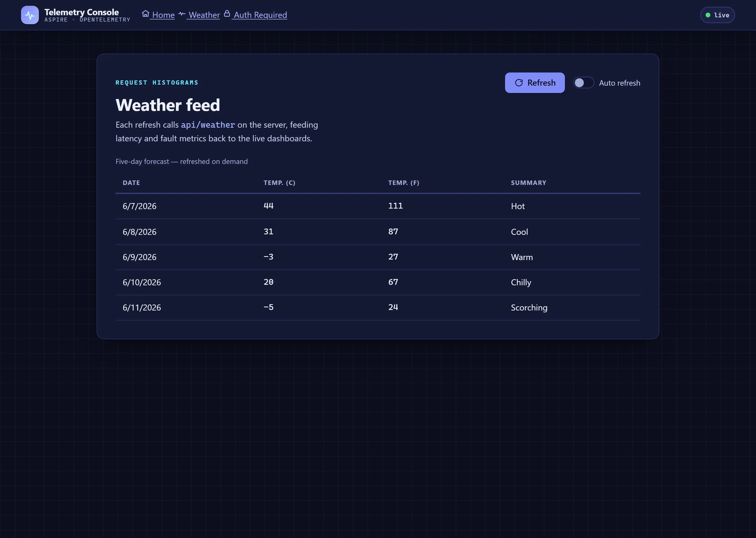
Task: Go to the Auth Required page
Action: pyautogui.click(x=255, y=15)
